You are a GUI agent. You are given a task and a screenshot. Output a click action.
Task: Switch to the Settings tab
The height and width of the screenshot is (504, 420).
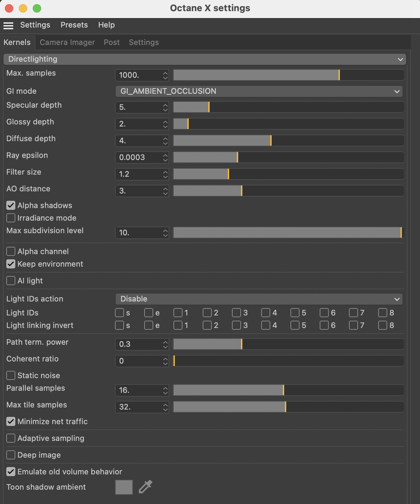144,42
